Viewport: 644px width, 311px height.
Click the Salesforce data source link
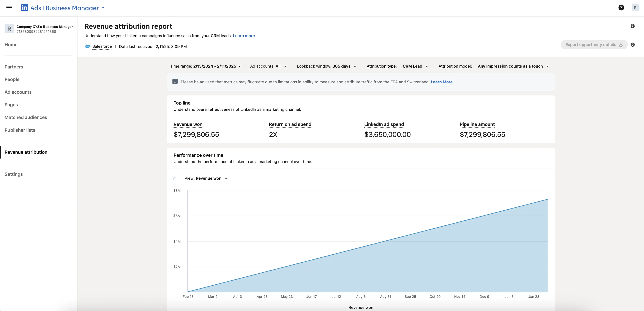click(x=102, y=46)
